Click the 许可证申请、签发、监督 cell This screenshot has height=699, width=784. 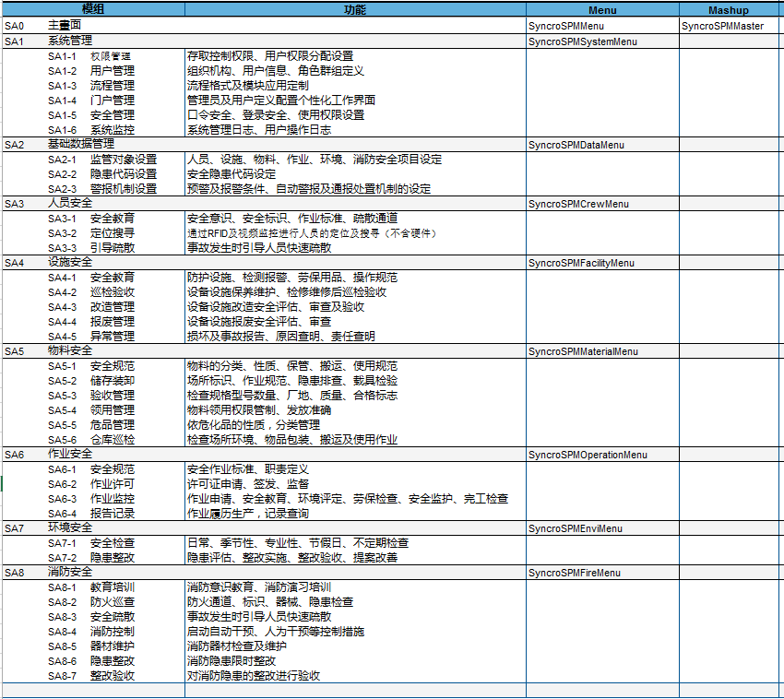(355, 484)
